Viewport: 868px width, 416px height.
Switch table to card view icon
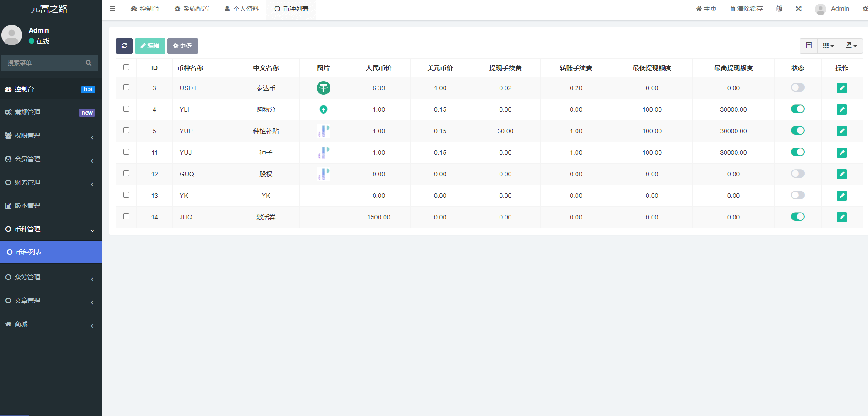[808, 46]
